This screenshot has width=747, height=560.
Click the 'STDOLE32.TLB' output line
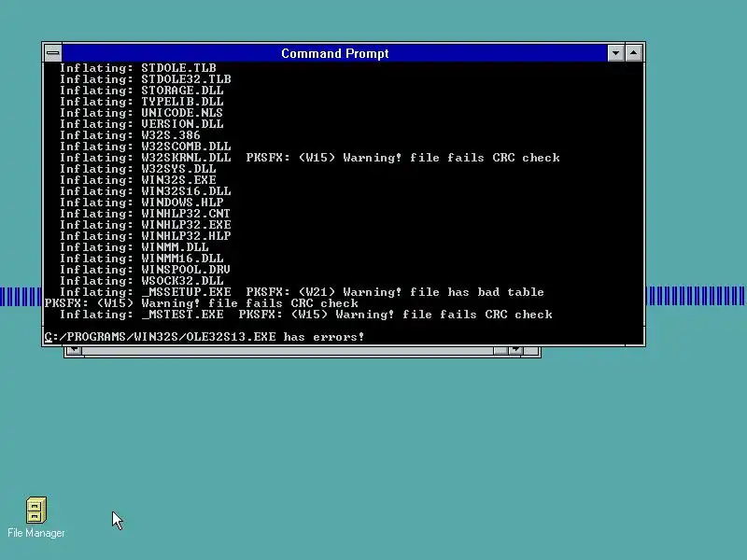pyautogui.click(x=146, y=79)
